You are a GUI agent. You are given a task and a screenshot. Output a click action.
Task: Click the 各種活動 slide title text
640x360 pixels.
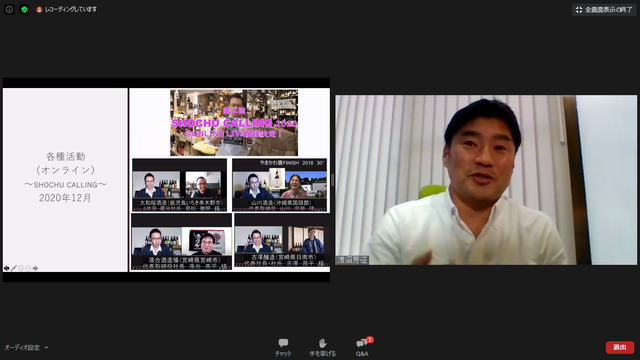pyautogui.click(x=65, y=156)
